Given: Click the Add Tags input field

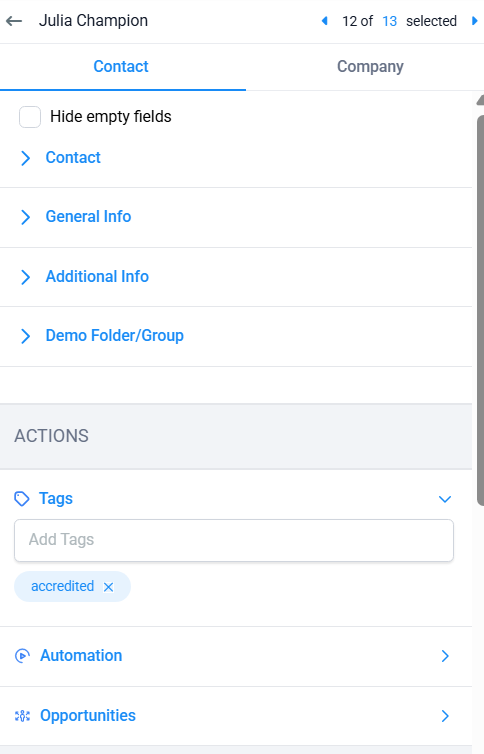Looking at the screenshot, I should pos(234,540).
